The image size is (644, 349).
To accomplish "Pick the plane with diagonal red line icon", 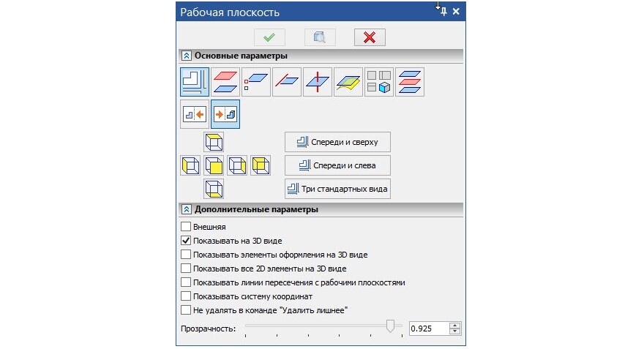I will coord(287,82).
